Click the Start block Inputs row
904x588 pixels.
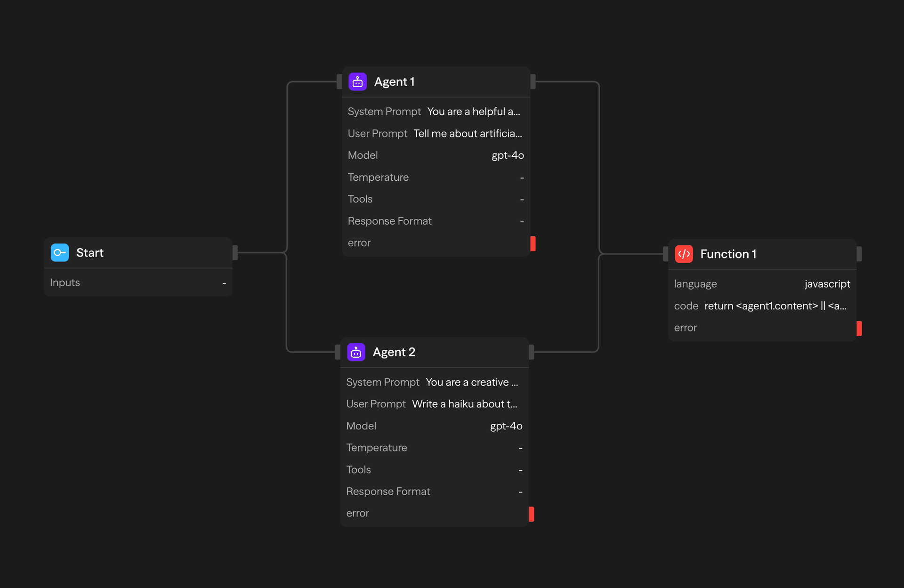(x=138, y=282)
